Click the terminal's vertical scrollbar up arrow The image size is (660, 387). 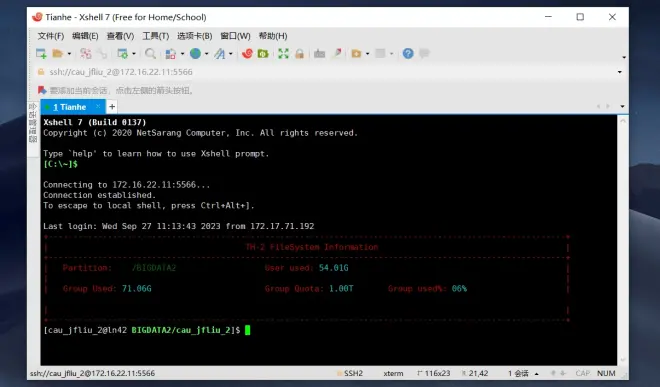pos(623,121)
